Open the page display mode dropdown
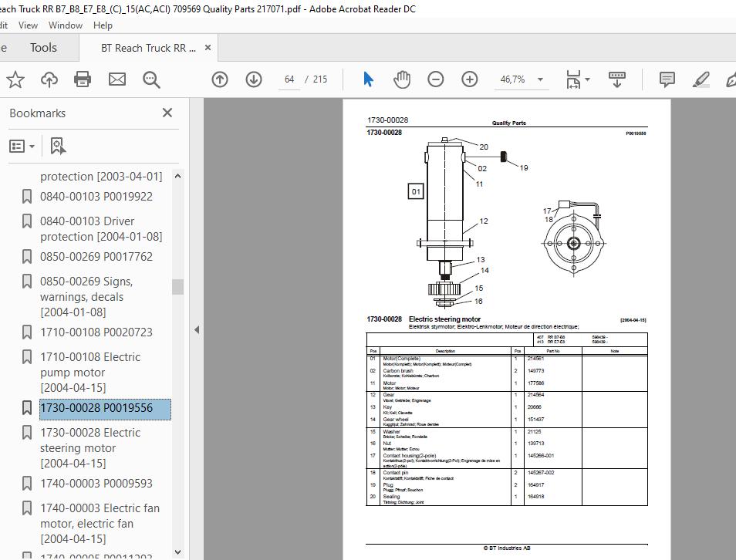Screen dimensions: 736x560 [x=577, y=79]
